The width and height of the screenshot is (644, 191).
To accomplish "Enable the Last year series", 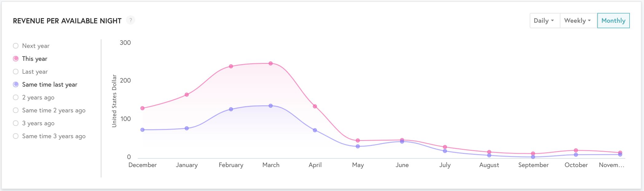I will pos(16,72).
